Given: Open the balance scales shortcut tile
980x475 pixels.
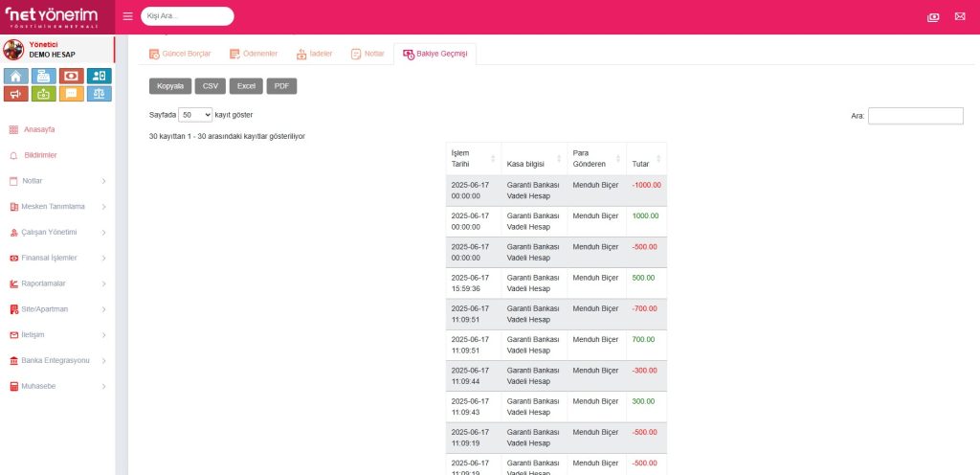Looking at the screenshot, I should pyautogui.click(x=99, y=94).
